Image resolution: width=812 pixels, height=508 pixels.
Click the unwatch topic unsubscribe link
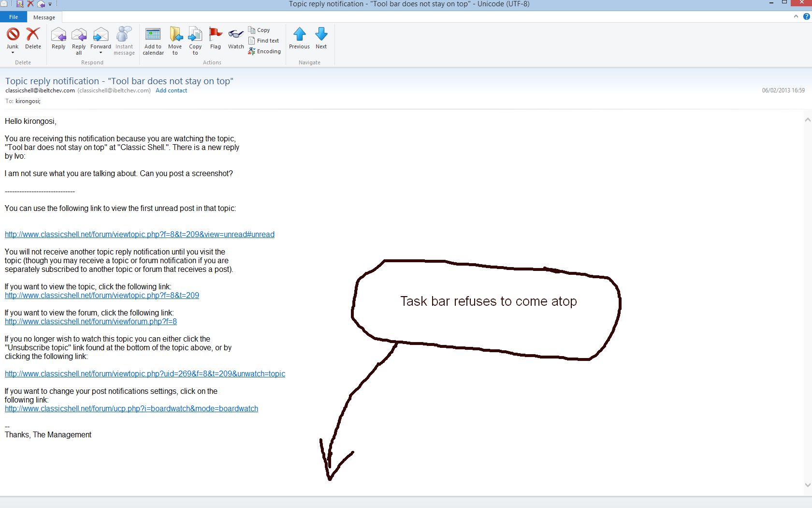[x=145, y=374]
